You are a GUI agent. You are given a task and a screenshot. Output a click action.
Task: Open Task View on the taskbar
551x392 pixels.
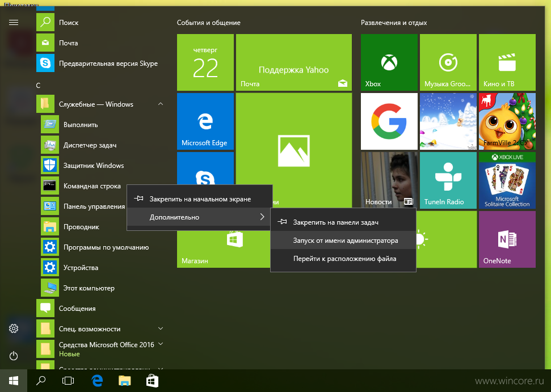click(x=68, y=381)
